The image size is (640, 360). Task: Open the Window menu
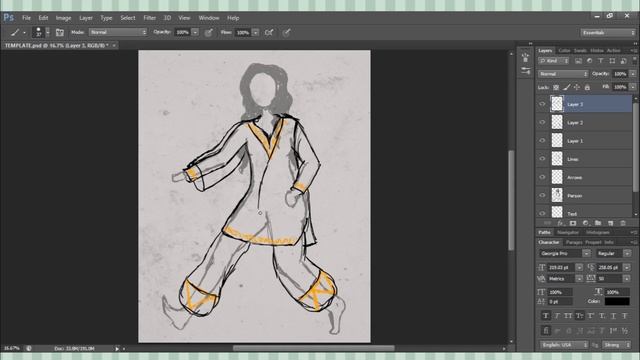(x=209, y=18)
